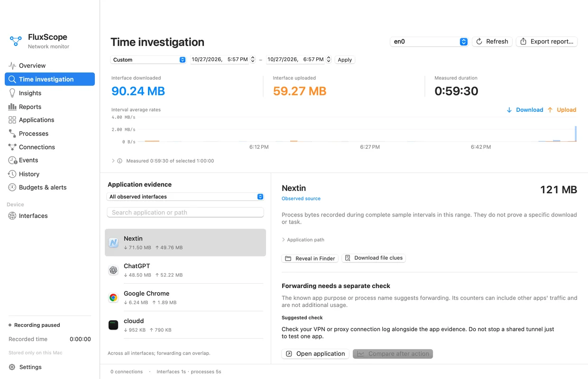588x379 pixels.
Task: Toggle the Upload series legend
Action: tap(561, 110)
